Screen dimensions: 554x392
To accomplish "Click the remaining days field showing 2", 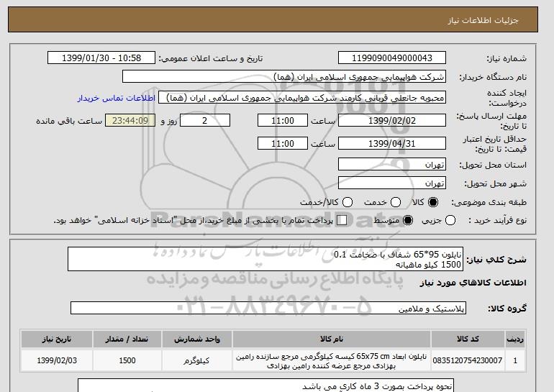I will point(205,120).
